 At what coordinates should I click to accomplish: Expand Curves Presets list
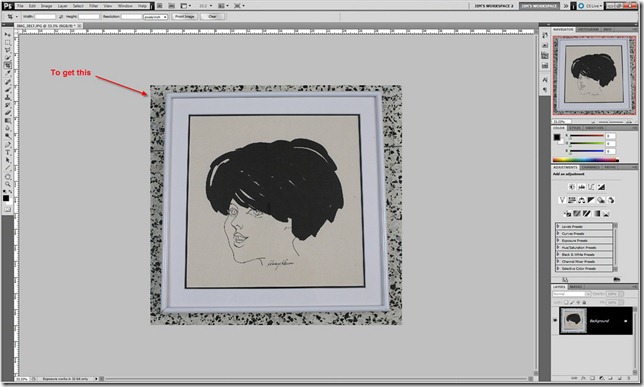tap(558, 233)
